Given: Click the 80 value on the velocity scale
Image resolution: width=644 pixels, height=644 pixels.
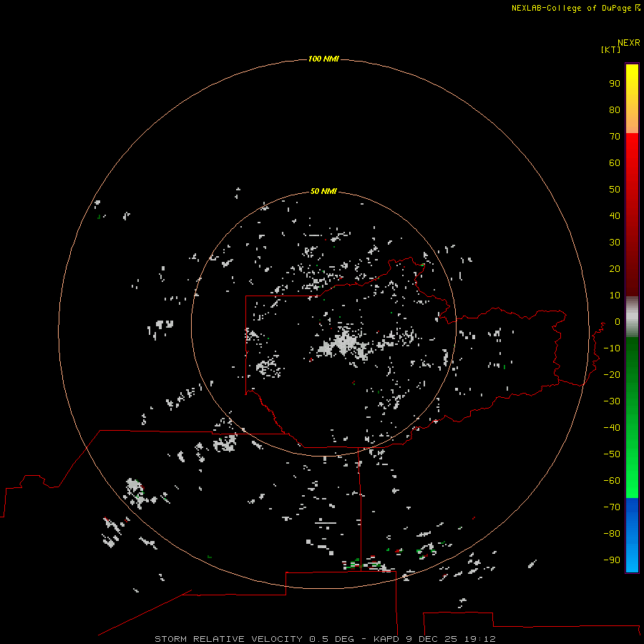Looking at the screenshot, I should tap(615, 109).
